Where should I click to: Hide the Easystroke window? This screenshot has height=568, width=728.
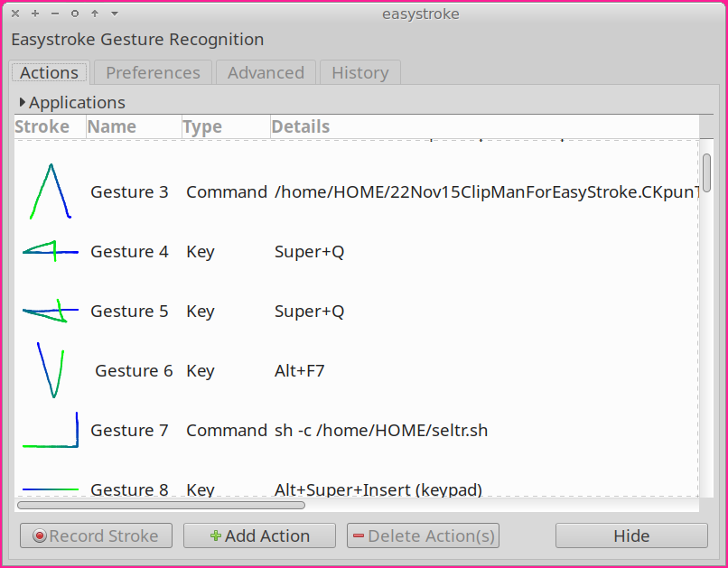631,535
